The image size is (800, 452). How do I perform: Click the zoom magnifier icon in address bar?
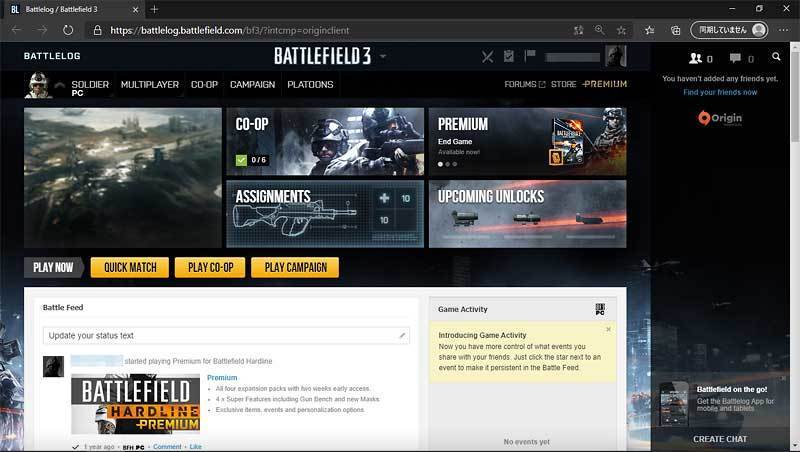click(x=599, y=30)
